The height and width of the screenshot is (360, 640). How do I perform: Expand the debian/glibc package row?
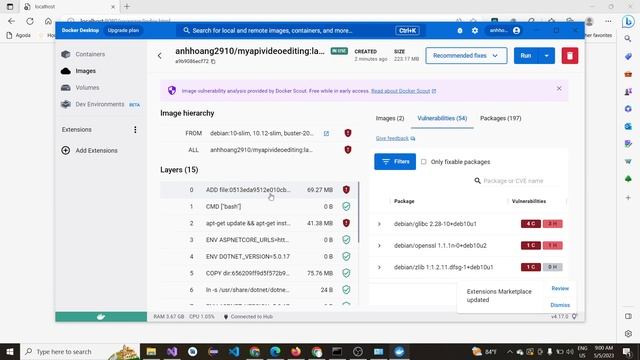click(x=379, y=224)
